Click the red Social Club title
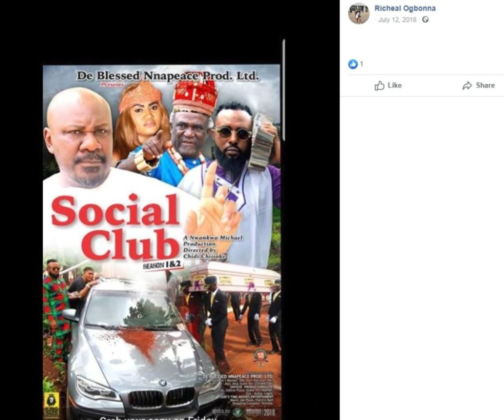Viewport: 504px width, 420px height. [x=115, y=228]
